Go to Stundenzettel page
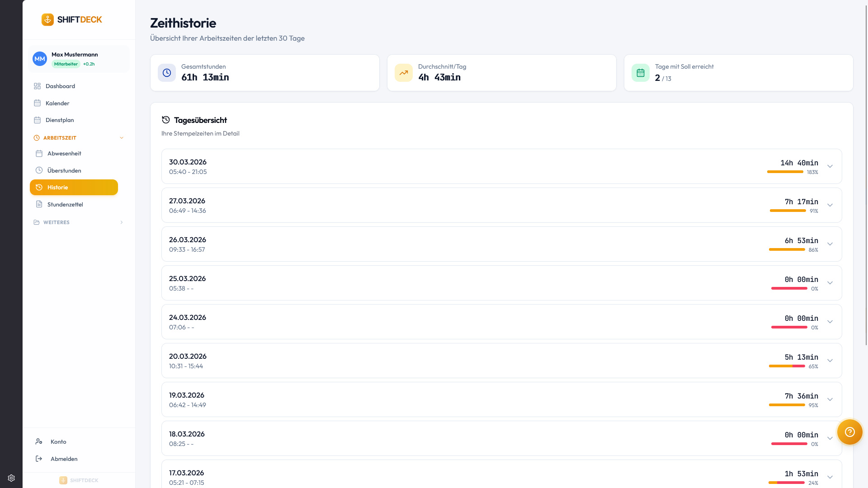This screenshot has width=868, height=488. point(65,205)
